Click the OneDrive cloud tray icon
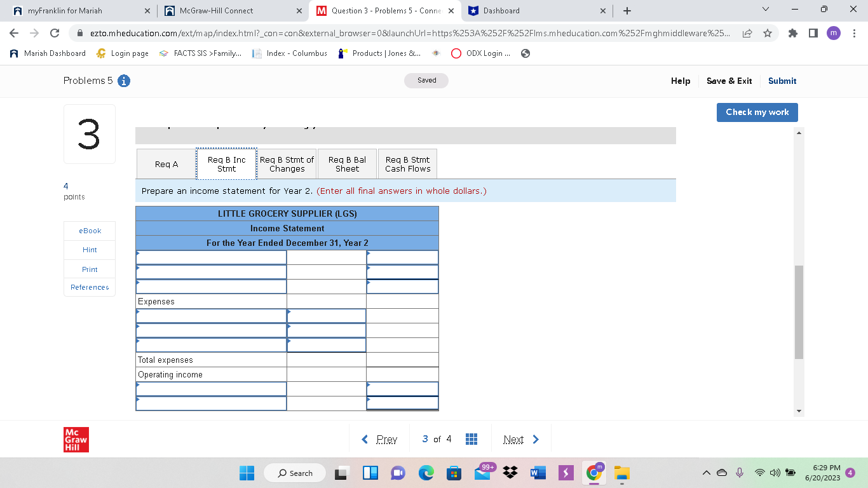Screen dimensions: 868x488 coord(722,473)
